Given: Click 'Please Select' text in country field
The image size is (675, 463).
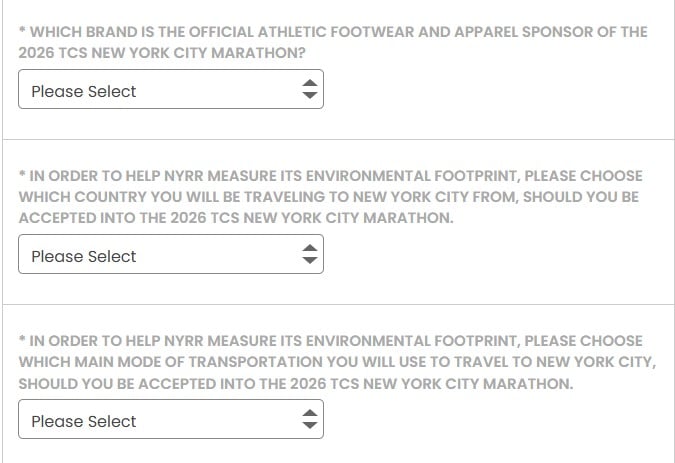Looking at the screenshot, I should tap(84, 256).
